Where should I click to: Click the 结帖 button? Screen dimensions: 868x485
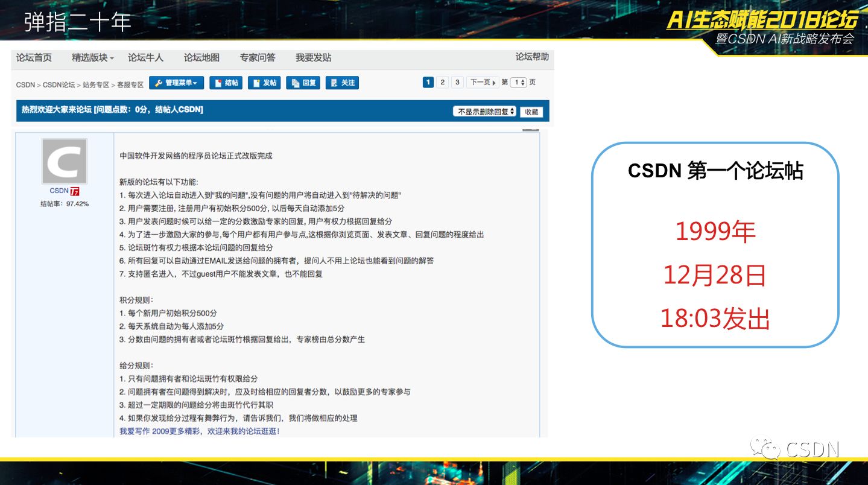[x=226, y=83]
